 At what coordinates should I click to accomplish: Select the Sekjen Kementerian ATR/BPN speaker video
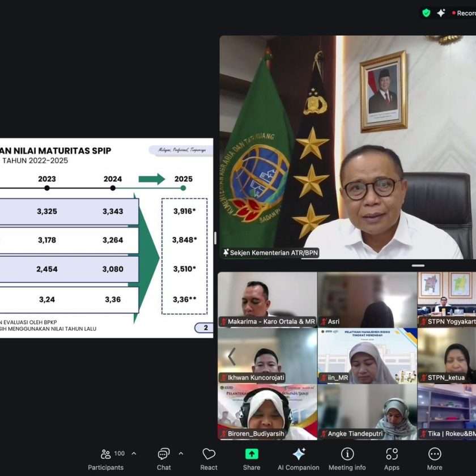click(x=346, y=147)
